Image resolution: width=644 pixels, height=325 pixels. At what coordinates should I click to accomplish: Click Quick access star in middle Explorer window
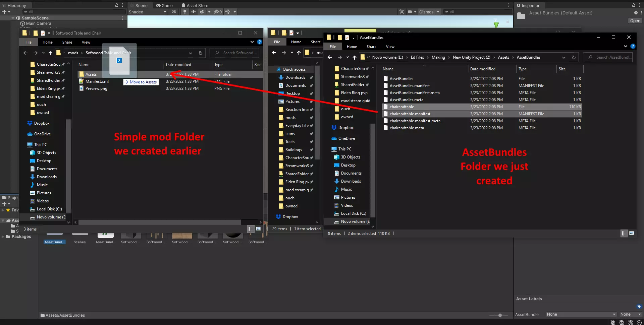(x=278, y=69)
